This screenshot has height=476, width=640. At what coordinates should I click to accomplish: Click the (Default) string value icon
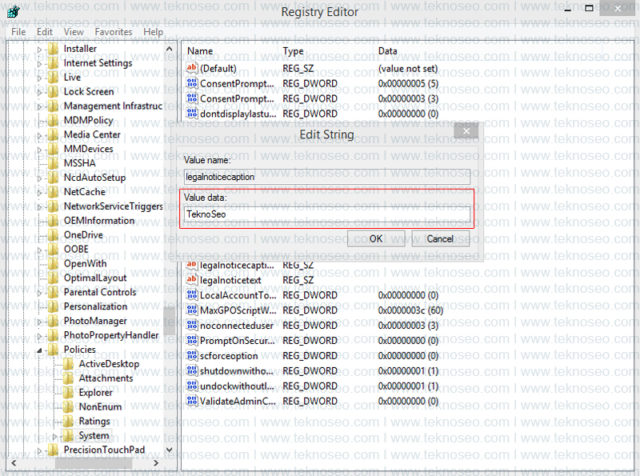point(192,68)
